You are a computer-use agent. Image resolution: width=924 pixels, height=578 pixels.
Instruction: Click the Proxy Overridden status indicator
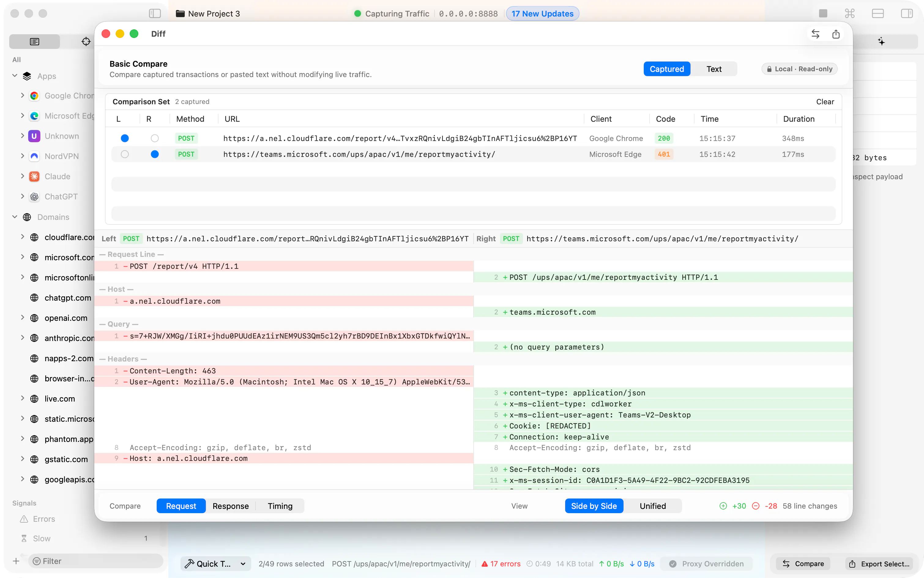706,563
